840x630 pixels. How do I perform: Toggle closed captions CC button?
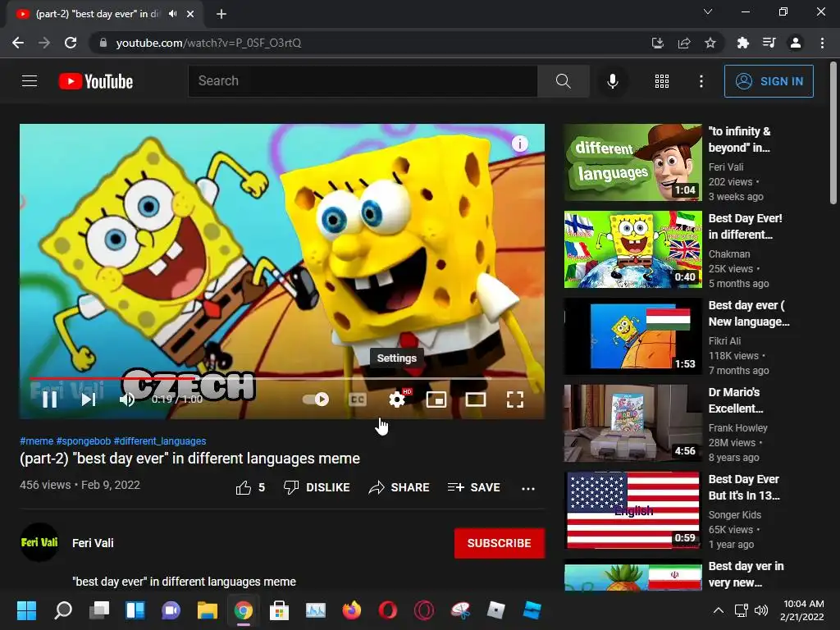click(x=358, y=399)
